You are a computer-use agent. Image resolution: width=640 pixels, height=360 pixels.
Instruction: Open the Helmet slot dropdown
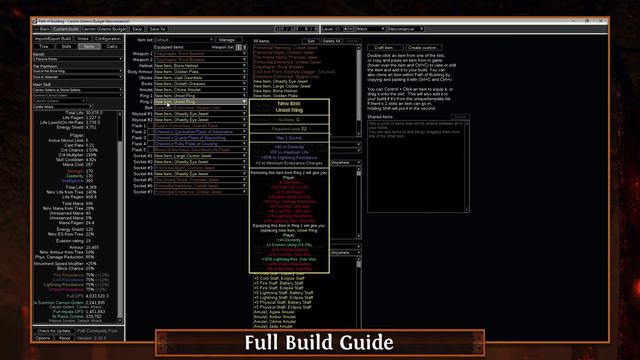point(200,66)
